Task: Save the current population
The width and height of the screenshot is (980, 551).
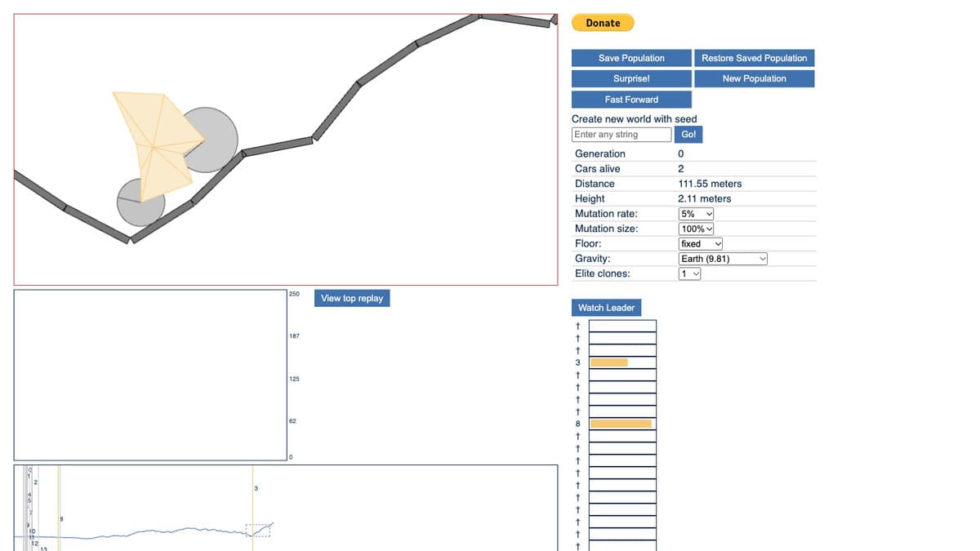Action: [x=631, y=58]
